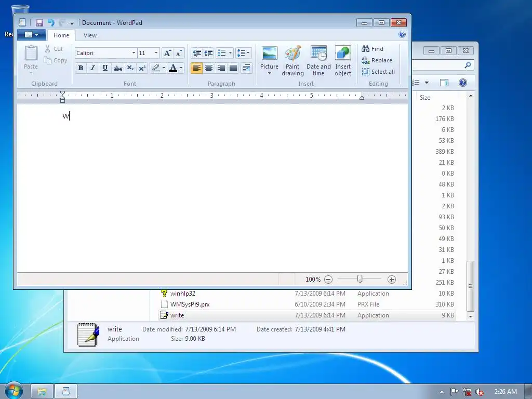Select the write application row in Explorer
The width and height of the screenshot is (532, 399).
point(308,315)
